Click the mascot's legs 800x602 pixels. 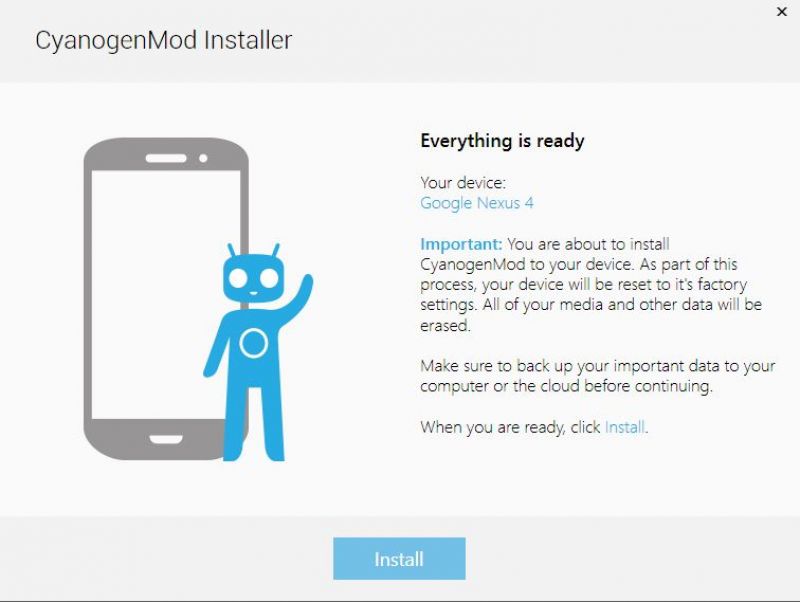click(x=254, y=423)
